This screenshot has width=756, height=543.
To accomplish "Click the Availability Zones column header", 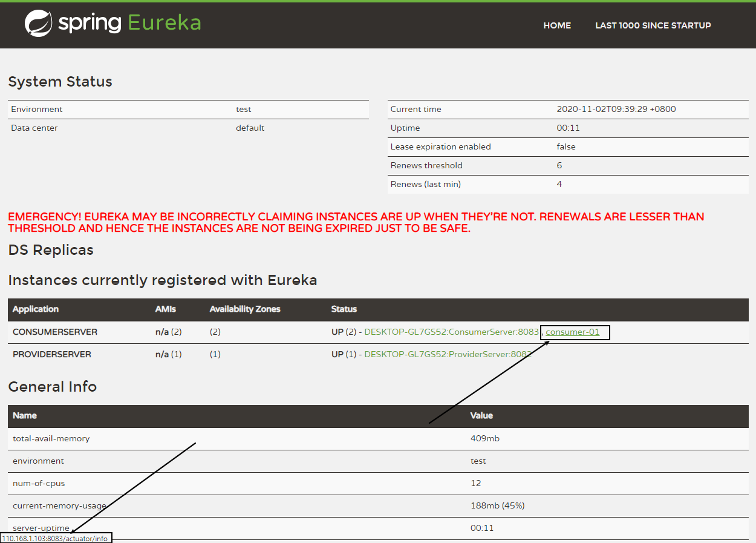I will [245, 309].
